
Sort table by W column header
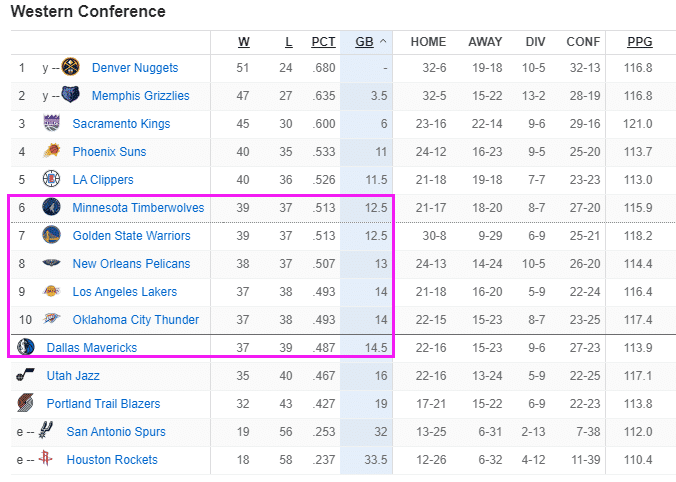tap(244, 42)
